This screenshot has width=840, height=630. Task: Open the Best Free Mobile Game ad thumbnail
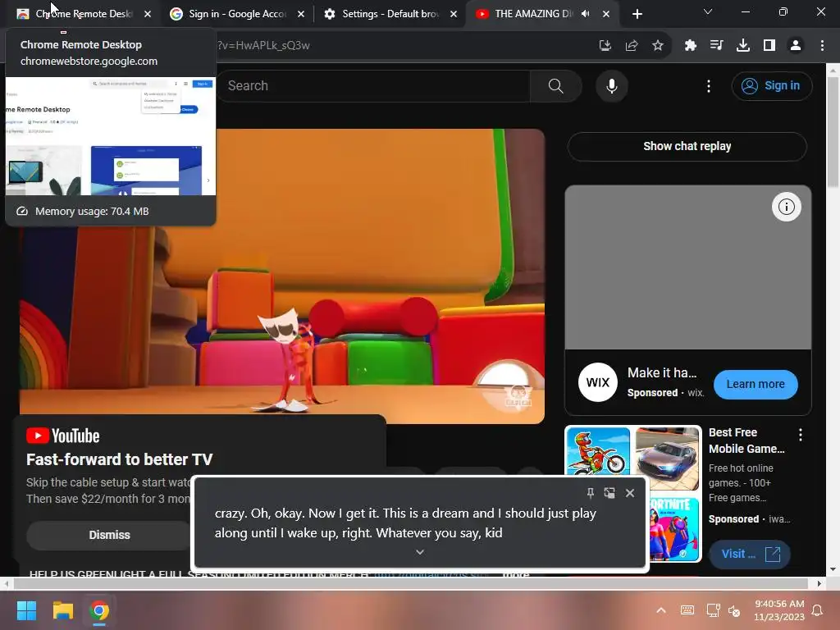click(x=632, y=493)
